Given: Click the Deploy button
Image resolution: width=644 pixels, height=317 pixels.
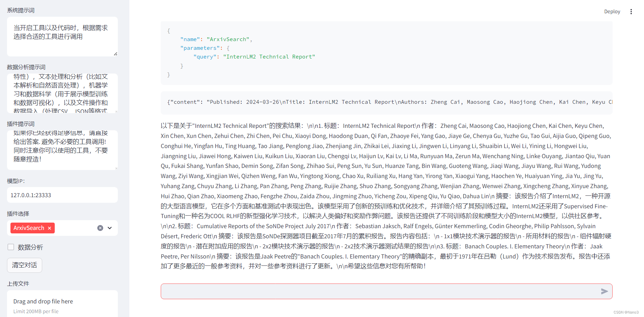Looking at the screenshot, I should pos(612,11).
